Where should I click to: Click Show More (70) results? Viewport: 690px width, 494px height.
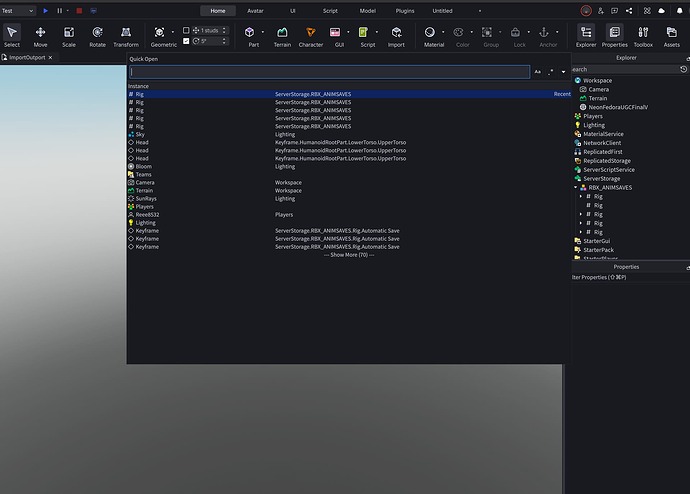tap(349, 255)
